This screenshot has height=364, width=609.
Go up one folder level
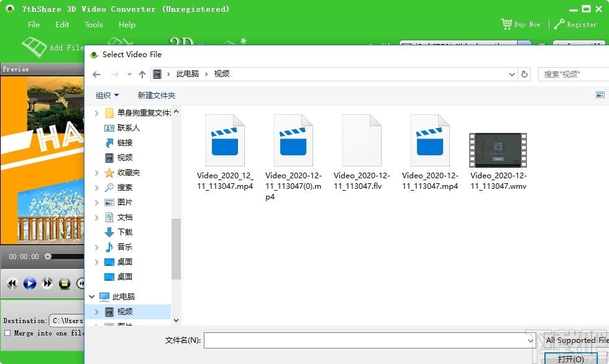pos(142,74)
